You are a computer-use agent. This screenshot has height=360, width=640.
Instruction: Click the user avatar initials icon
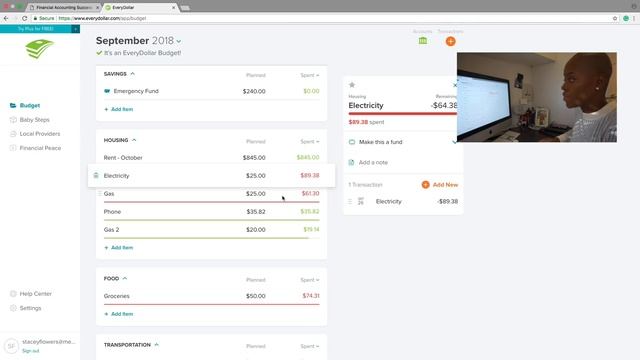(x=11, y=346)
